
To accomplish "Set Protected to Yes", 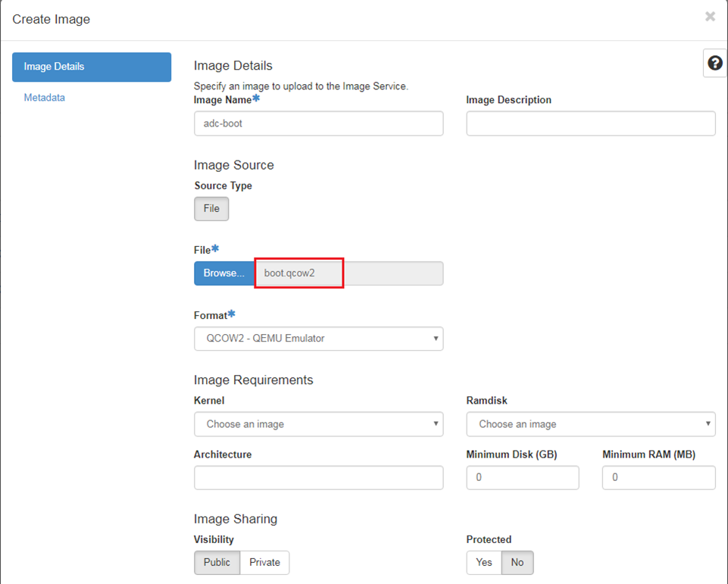I will coord(484,562).
